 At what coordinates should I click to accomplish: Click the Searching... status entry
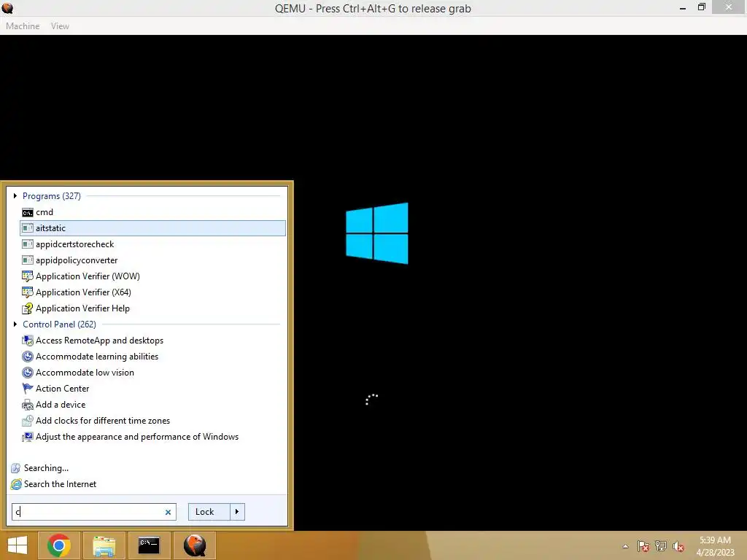tap(46, 468)
